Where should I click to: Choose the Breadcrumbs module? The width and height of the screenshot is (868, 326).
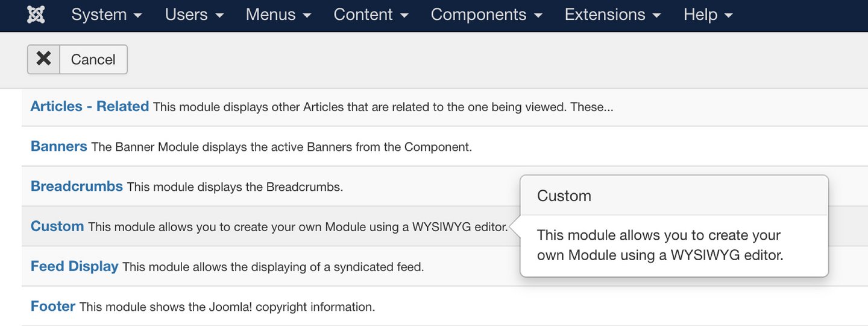(x=77, y=186)
